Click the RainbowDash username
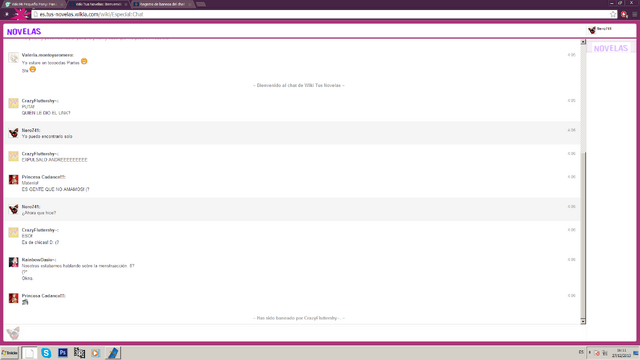Screen dimensions: 640x360 point(38,260)
